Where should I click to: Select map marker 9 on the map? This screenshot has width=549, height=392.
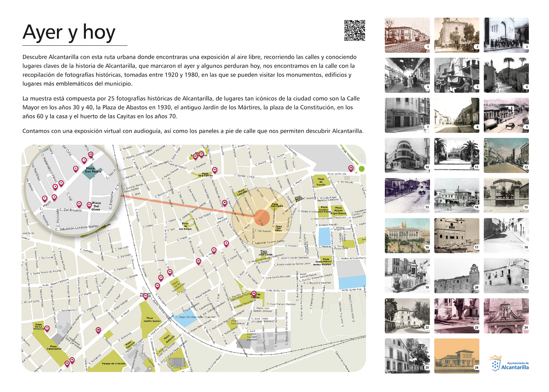[214, 250]
